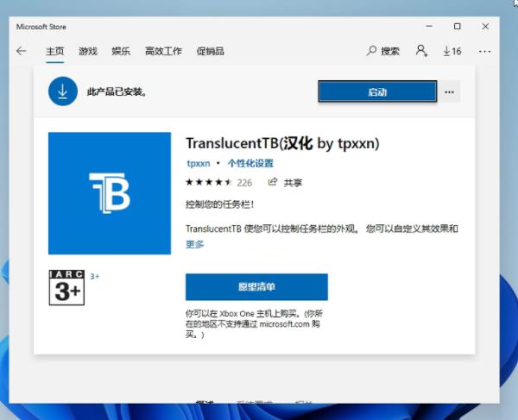Go back with the arrow icon
This screenshot has height=420, width=518.
pyautogui.click(x=21, y=51)
